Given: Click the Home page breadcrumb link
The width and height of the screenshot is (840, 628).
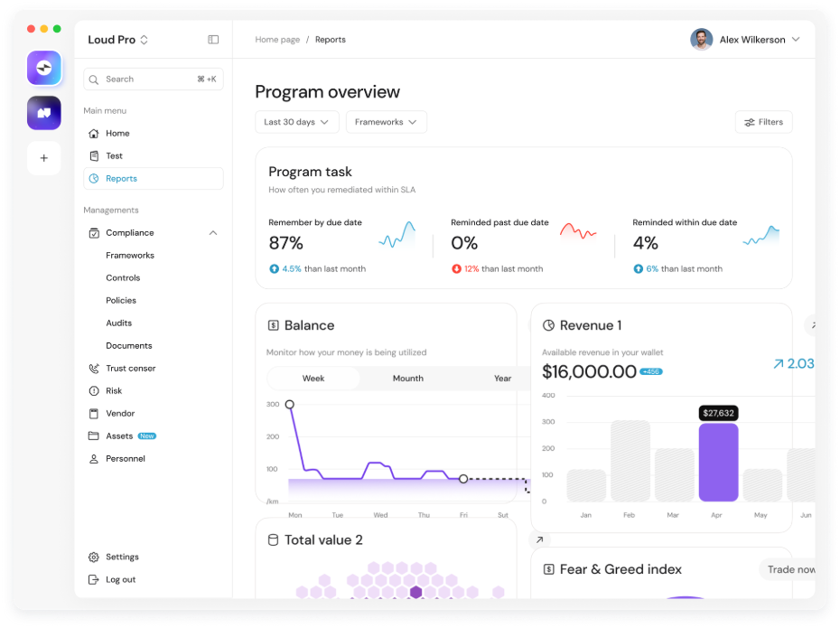Looking at the screenshot, I should point(277,40).
